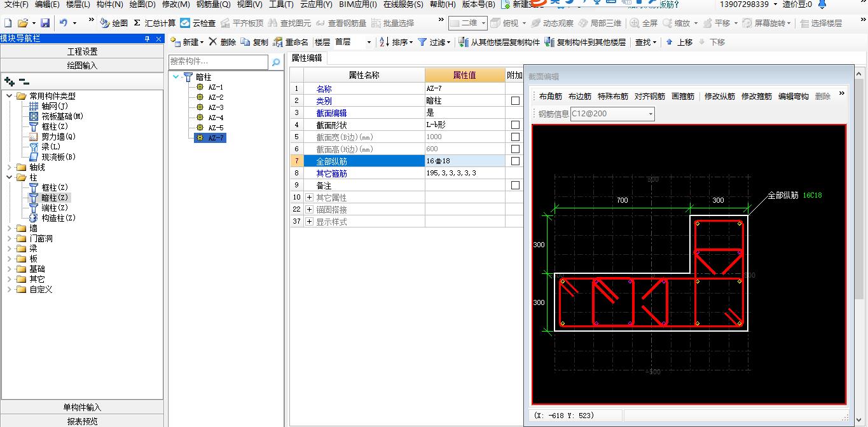Click the 画箍筋 button in section editor

(x=683, y=97)
